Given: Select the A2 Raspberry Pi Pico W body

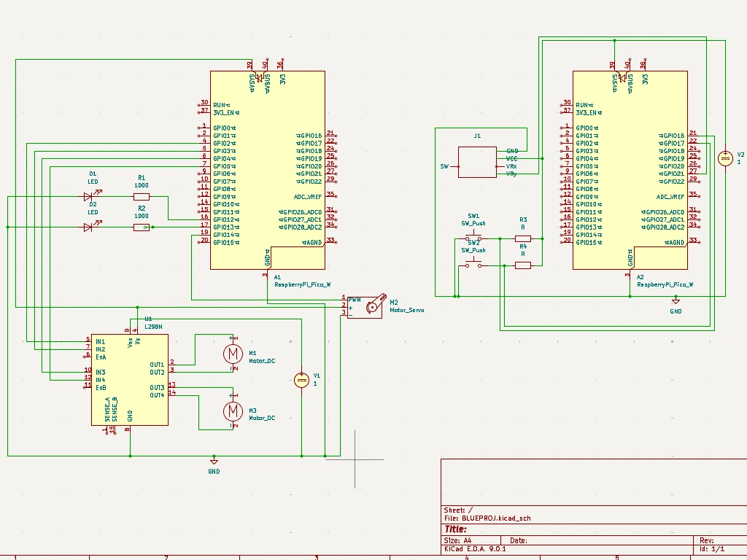Looking at the screenshot, I should [630, 170].
